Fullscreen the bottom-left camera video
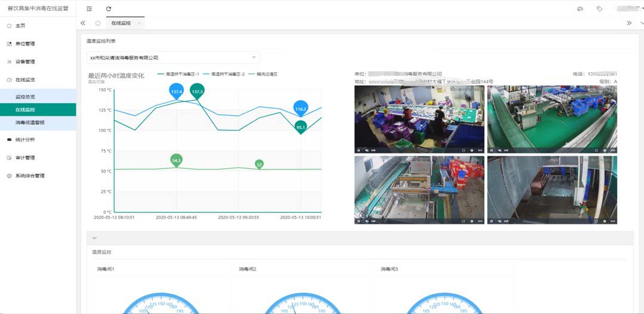 click(463, 221)
